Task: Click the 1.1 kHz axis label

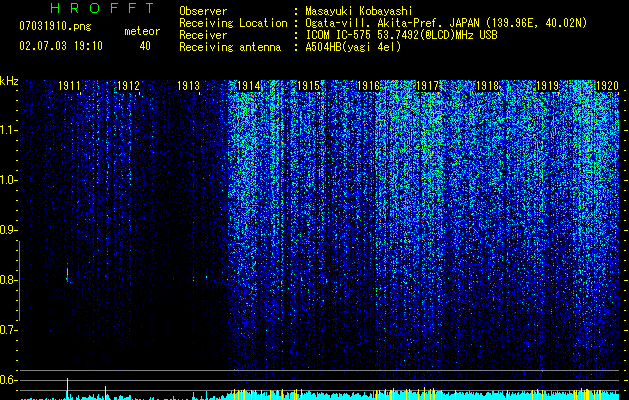Action: (8, 130)
